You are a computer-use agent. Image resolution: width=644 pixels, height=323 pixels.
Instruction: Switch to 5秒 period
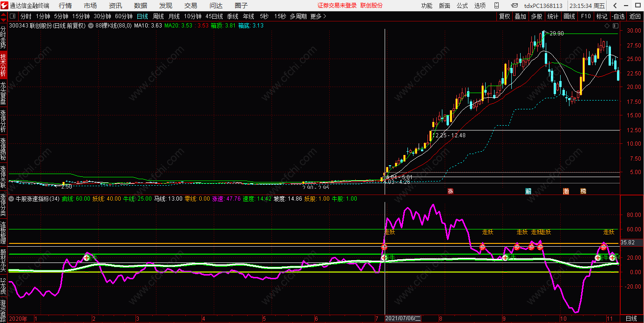coord(264,16)
